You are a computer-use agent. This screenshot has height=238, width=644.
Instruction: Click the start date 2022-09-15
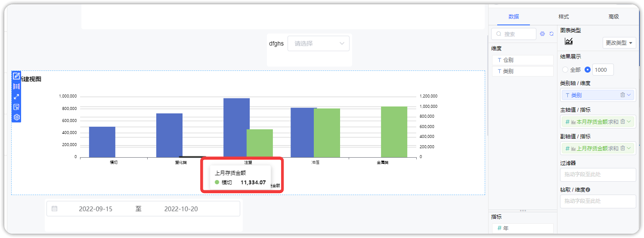click(96, 209)
